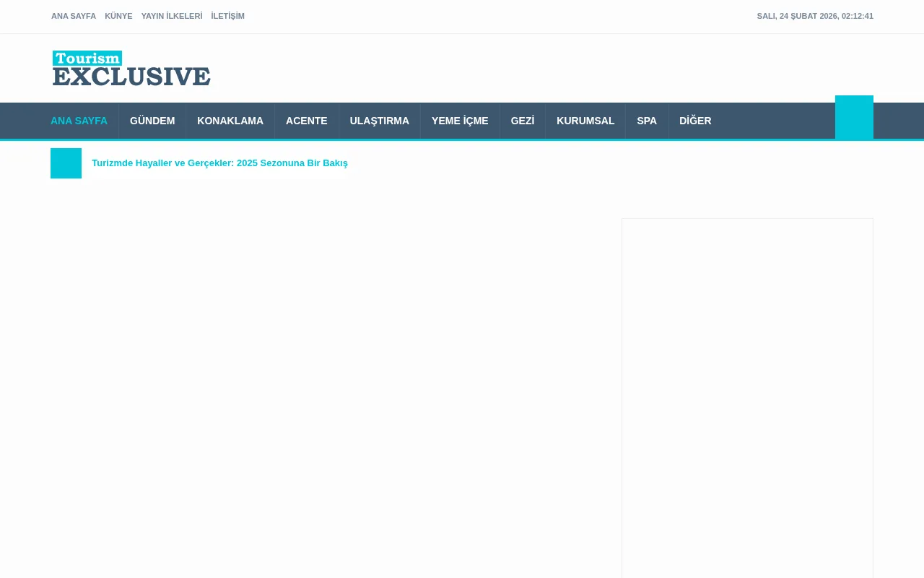This screenshot has width=924, height=578.
Task: Click the sidebar advertisement box
Action: (747, 397)
